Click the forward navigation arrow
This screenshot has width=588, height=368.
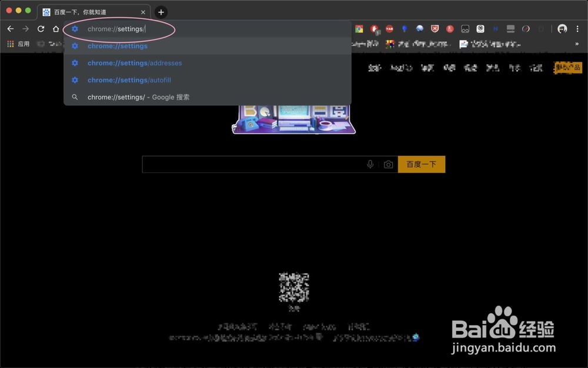pos(25,28)
